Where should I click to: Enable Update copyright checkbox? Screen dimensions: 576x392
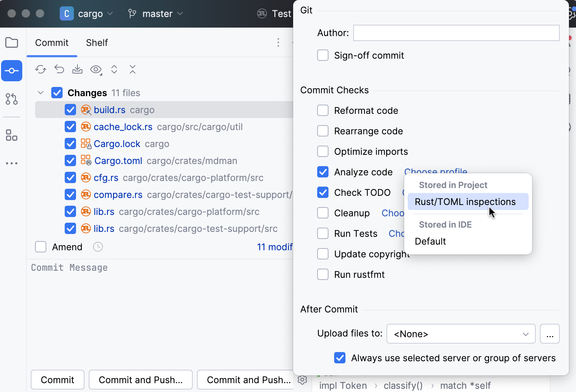(323, 254)
